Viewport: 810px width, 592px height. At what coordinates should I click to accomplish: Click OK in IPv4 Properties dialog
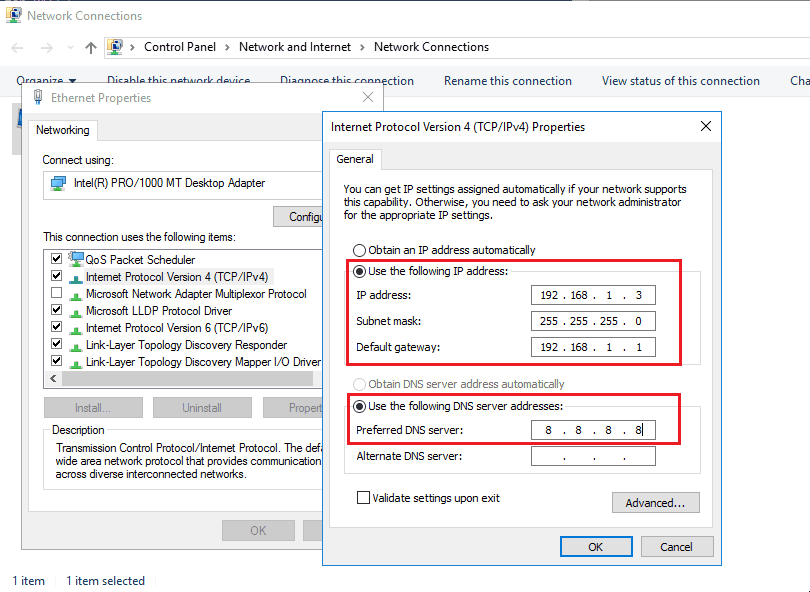click(596, 547)
